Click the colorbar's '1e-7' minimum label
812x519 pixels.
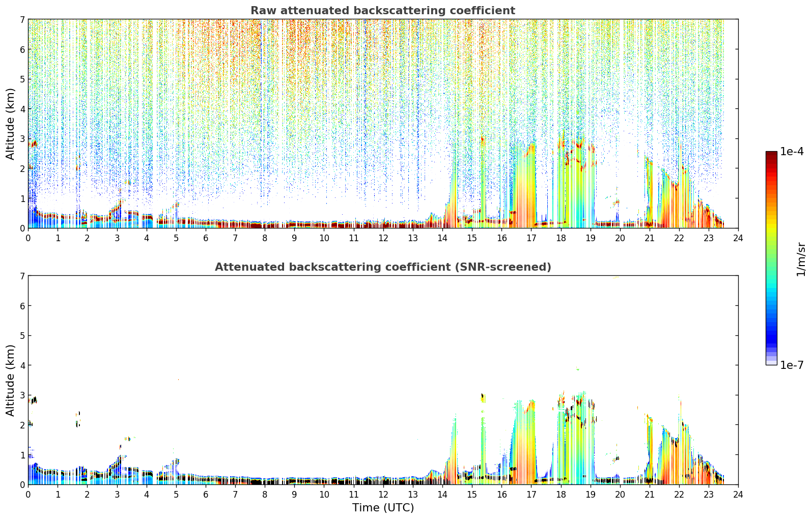792,365
